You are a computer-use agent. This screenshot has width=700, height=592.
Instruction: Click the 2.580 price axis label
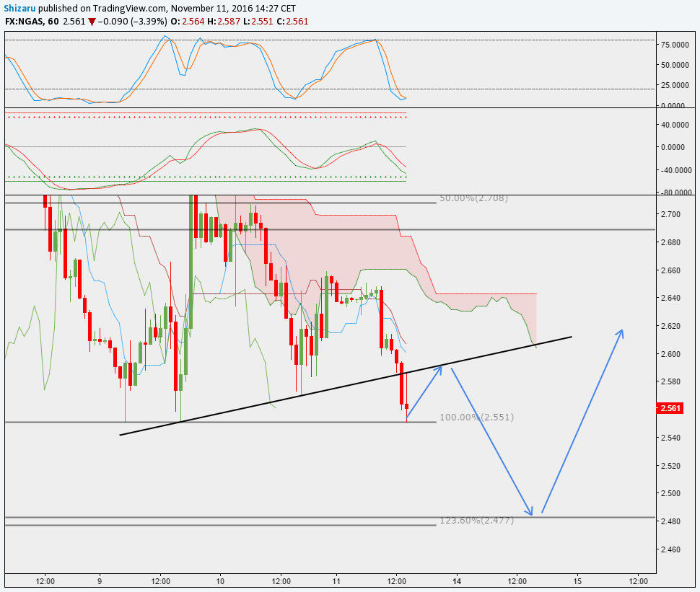coord(670,382)
